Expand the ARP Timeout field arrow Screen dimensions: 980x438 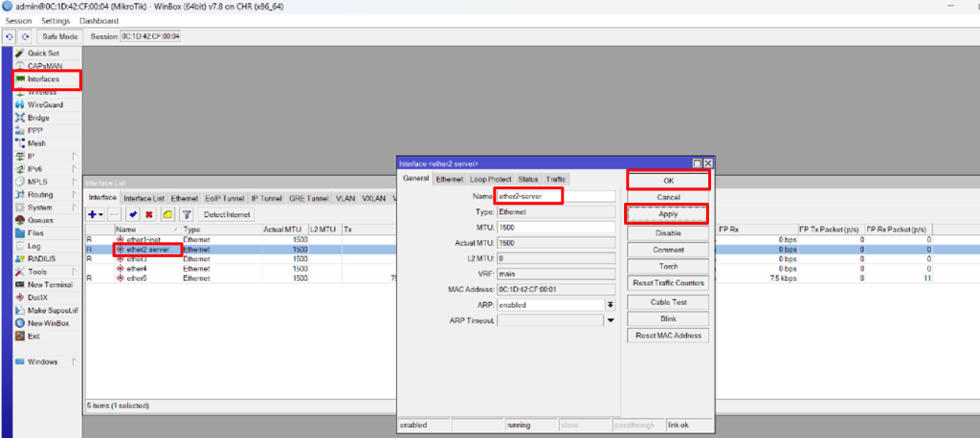click(x=610, y=320)
